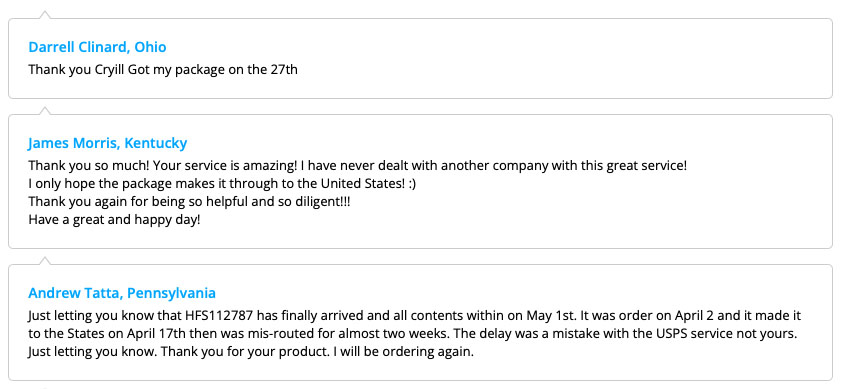Screen dimensions: 841x389
Task: Click the line mentioning April 17th mis-routed
Action: click(413, 333)
